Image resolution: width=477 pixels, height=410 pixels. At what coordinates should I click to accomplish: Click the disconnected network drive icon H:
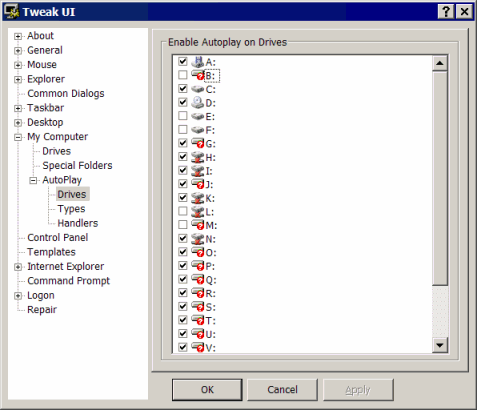(x=198, y=157)
